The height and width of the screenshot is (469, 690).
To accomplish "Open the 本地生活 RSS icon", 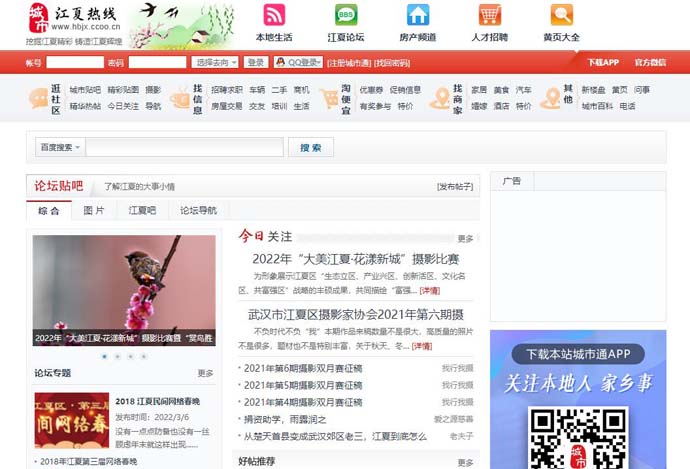I will tap(274, 15).
